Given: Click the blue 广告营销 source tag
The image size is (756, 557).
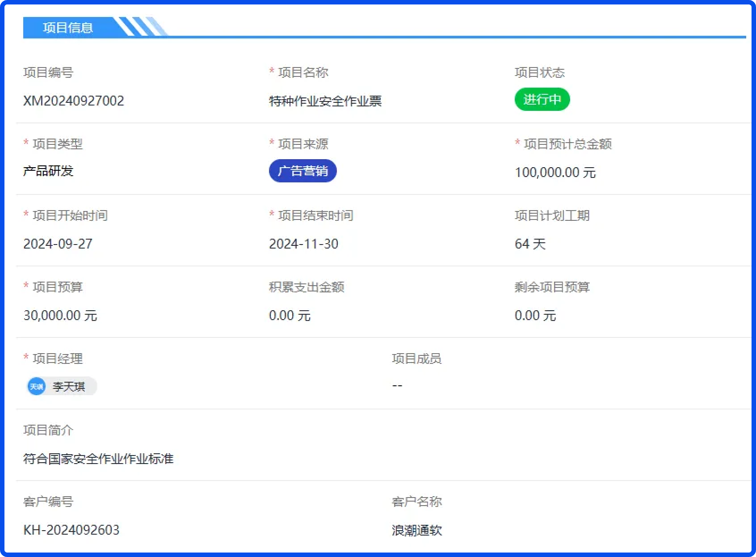Looking at the screenshot, I should [302, 171].
